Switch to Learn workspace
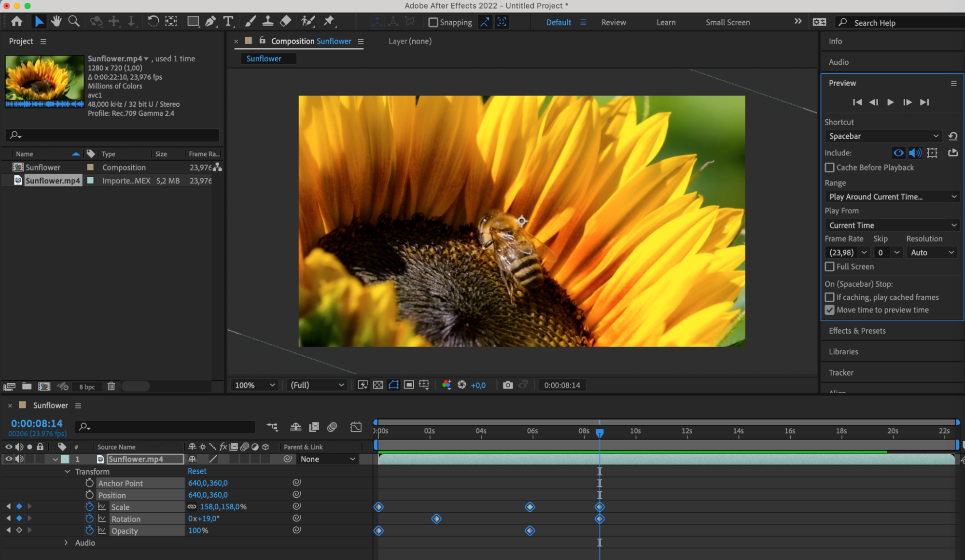The width and height of the screenshot is (965, 560). (666, 22)
